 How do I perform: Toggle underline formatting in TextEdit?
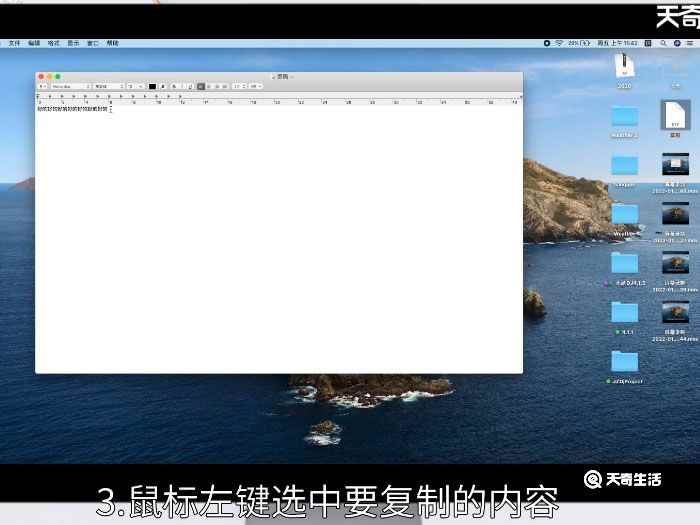click(x=191, y=86)
